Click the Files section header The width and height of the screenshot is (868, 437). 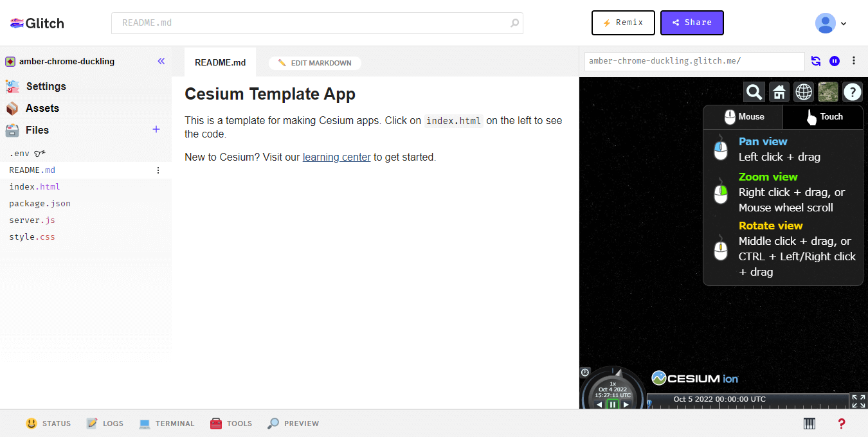click(x=28, y=130)
